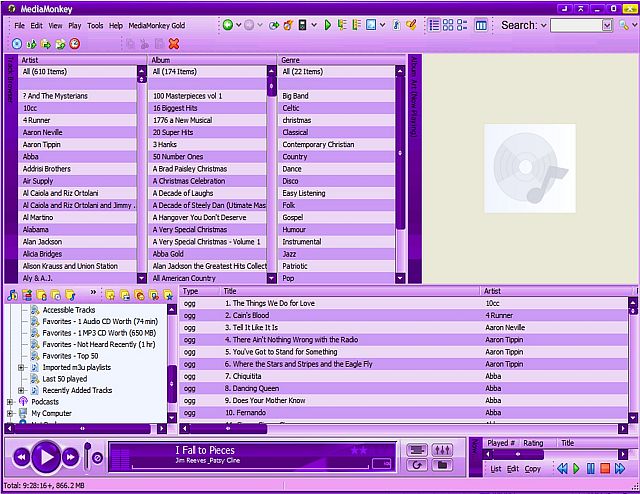Click the green back navigation button
The width and height of the screenshot is (640, 494).
(x=228, y=25)
